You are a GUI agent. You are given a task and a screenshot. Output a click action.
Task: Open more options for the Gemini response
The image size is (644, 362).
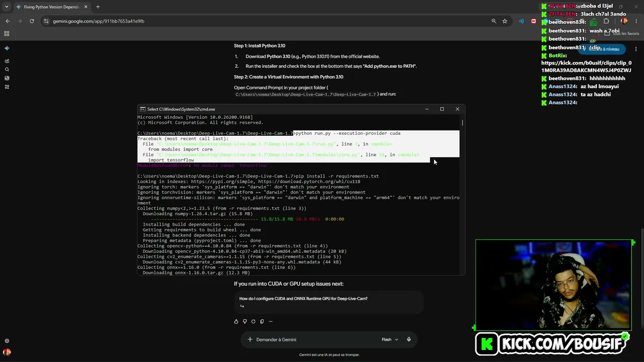270,321
